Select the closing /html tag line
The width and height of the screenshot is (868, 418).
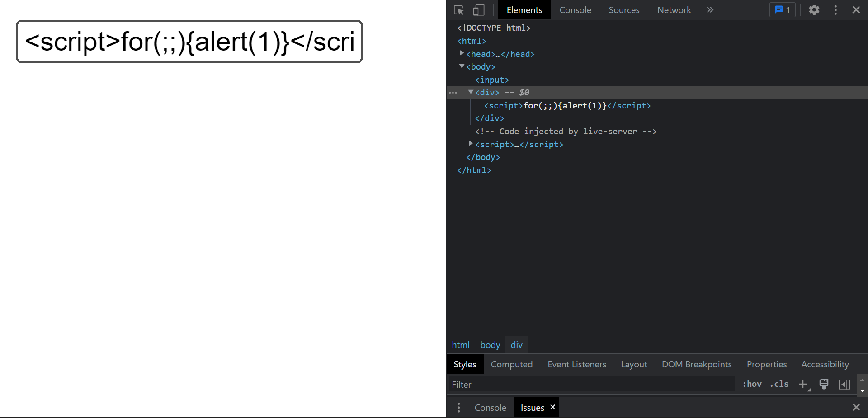[x=474, y=170]
